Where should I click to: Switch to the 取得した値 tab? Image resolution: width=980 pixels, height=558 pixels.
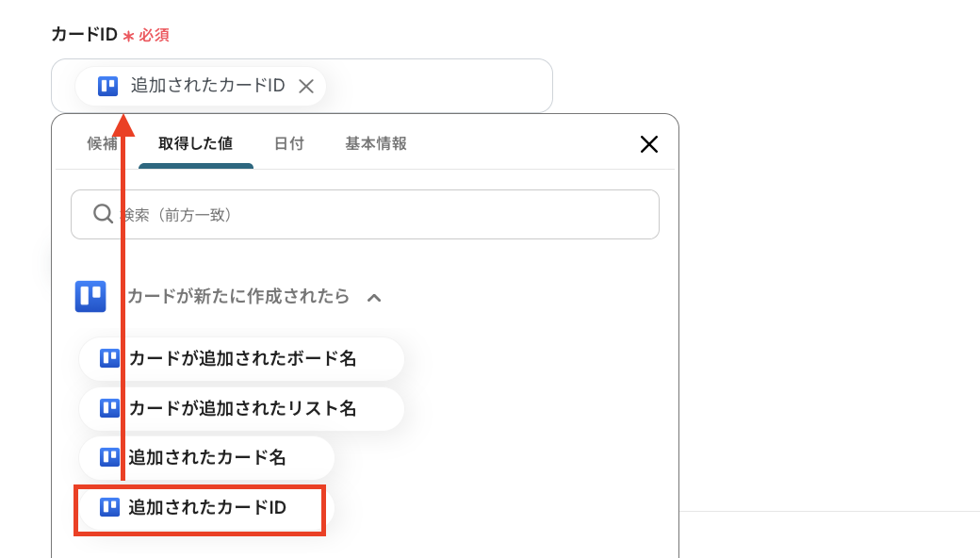(196, 144)
